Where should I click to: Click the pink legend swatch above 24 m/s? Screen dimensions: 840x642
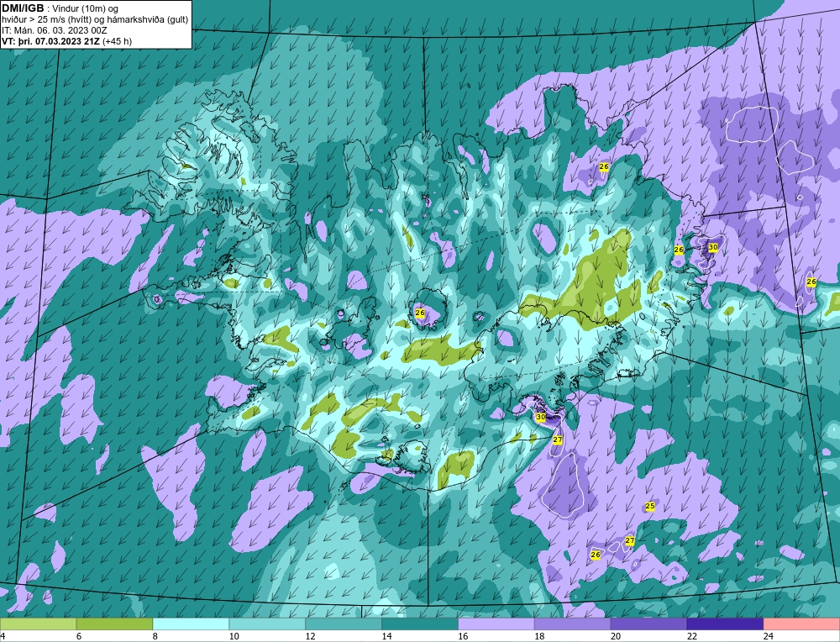pyautogui.click(x=802, y=624)
